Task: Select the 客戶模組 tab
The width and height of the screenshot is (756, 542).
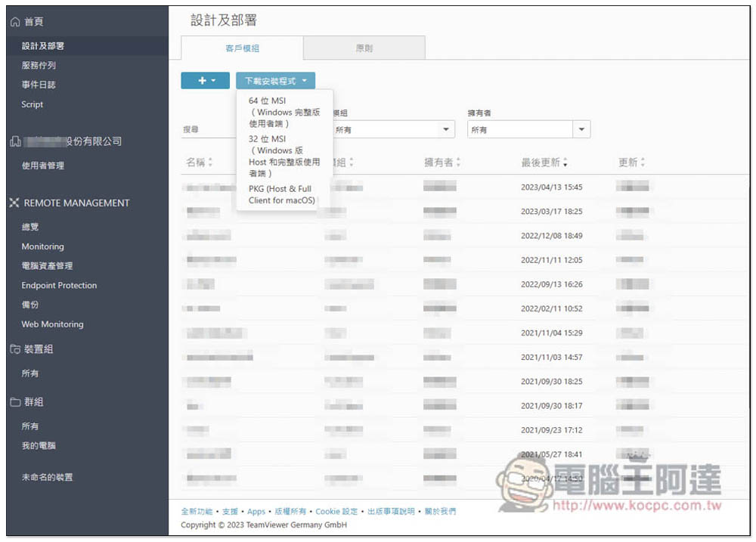Action: pos(242,48)
